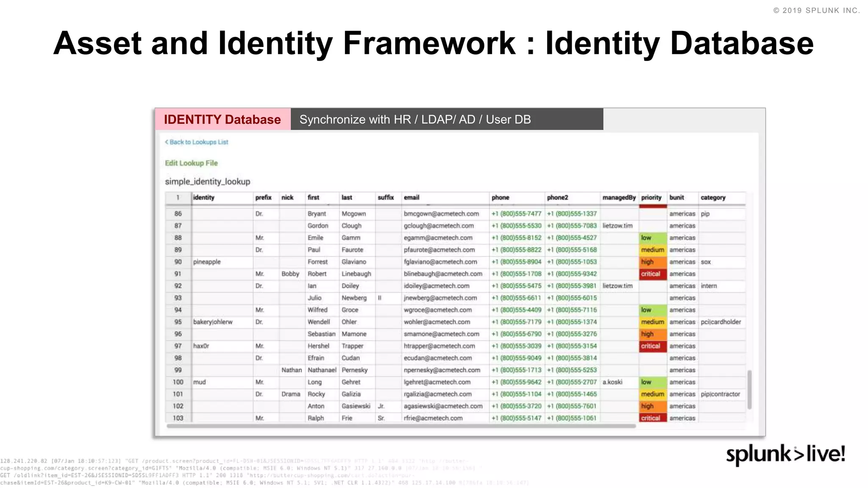This screenshot has height=488, width=868.
Task: Select the blinebaugh@acmetech.com email cell
Action: pos(445,274)
